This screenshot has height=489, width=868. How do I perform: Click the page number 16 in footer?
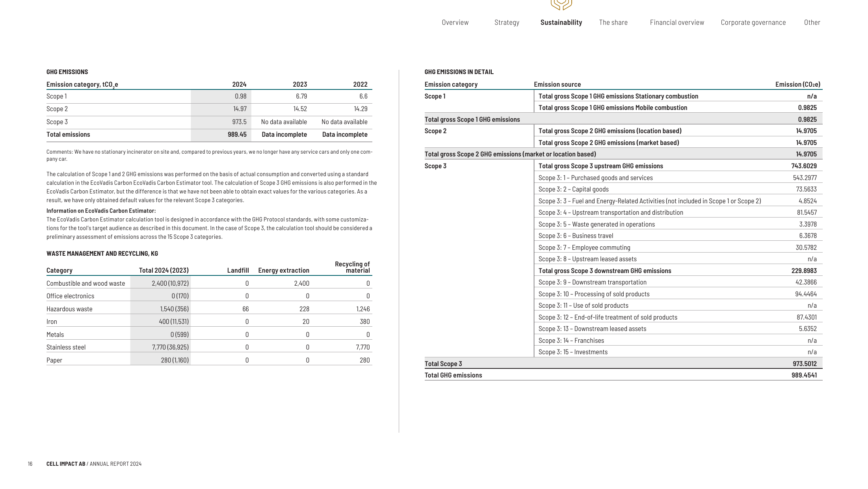(x=30, y=464)
